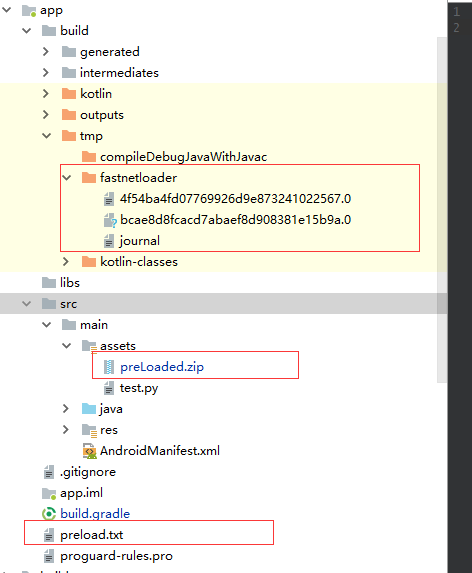Screen dimensions: 472x573
Task: Collapse the tmp folder
Action: 47,136
